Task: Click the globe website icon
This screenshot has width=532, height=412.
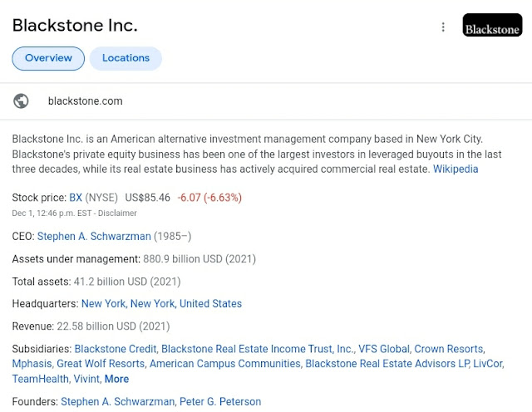Action: click(x=21, y=101)
